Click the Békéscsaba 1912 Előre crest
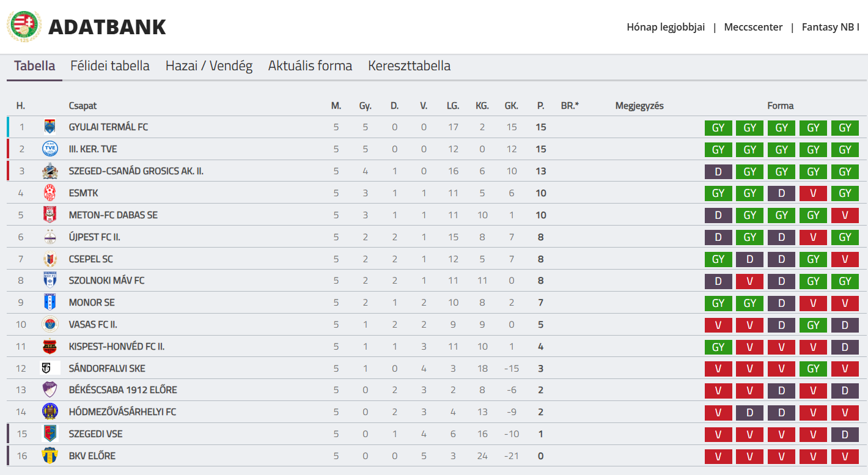868x475 pixels. click(x=50, y=390)
